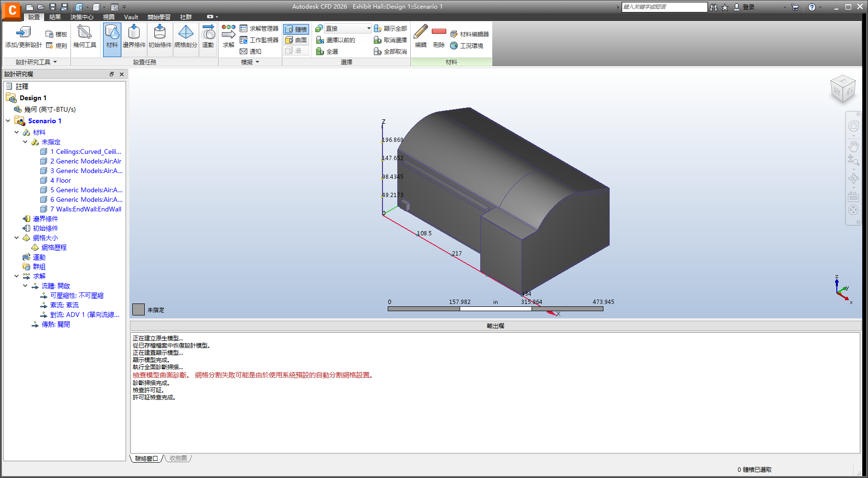Open 材料編輯器 material editor
The width and height of the screenshot is (868, 478).
coord(470,35)
